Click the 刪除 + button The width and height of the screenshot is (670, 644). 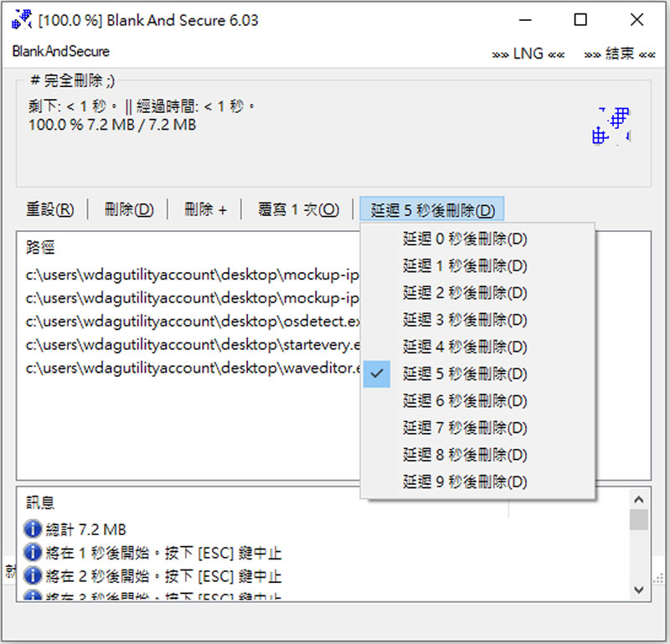[205, 209]
